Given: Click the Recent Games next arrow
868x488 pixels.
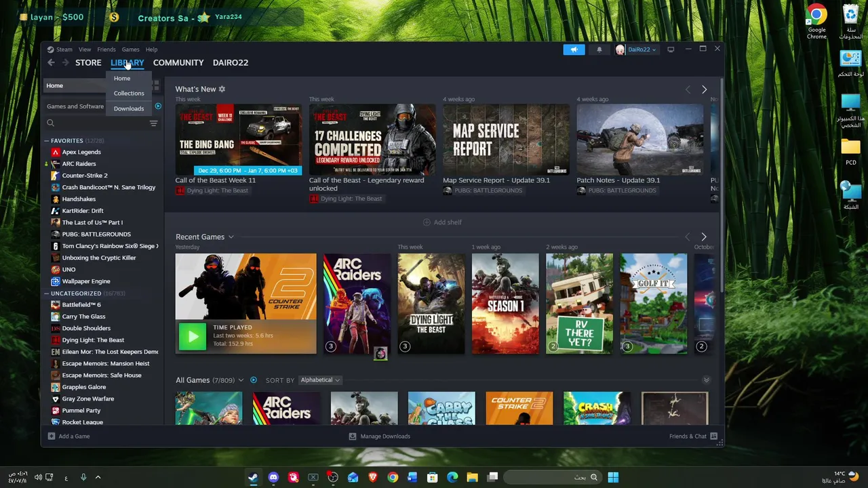Looking at the screenshot, I should (x=703, y=237).
